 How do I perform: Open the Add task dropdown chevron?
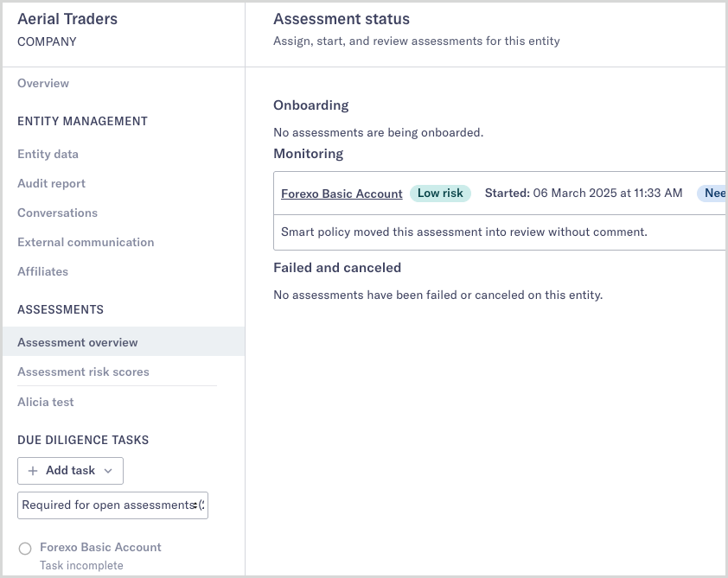pyautogui.click(x=109, y=471)
